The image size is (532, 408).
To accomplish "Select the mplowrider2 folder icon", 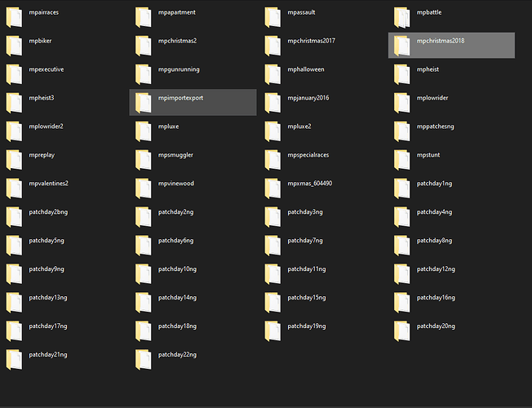I will (x=14, y=131).
